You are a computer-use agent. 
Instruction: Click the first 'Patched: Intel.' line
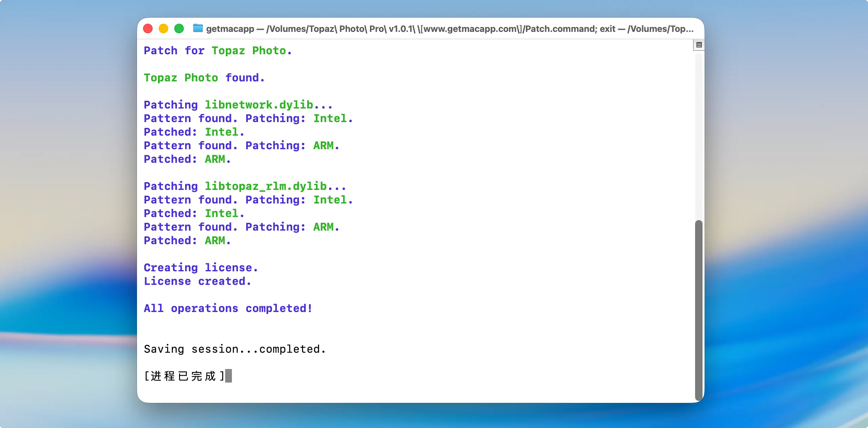pos(194,132)
